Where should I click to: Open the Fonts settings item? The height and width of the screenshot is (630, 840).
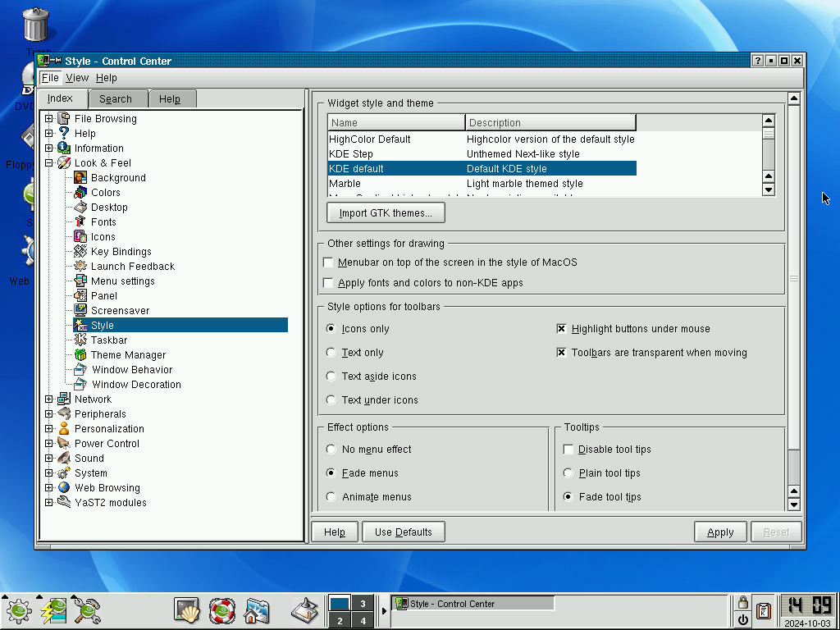pyautogui.click(x=103, y=221)
